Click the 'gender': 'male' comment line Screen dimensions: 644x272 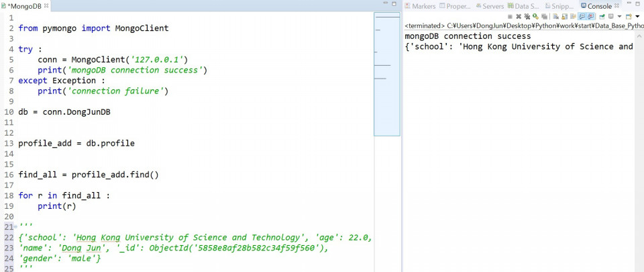point(60,259)
